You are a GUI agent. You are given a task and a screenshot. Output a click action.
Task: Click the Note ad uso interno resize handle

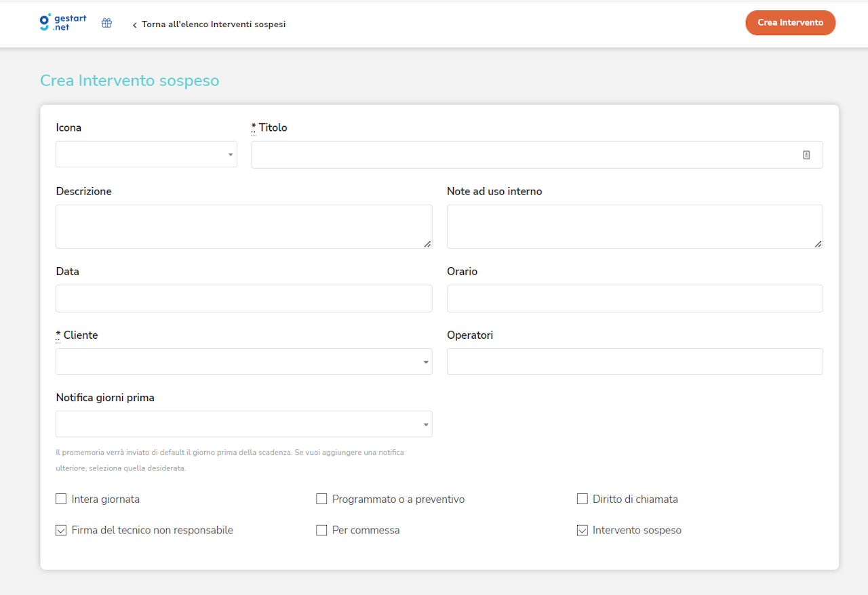(818, 244)
